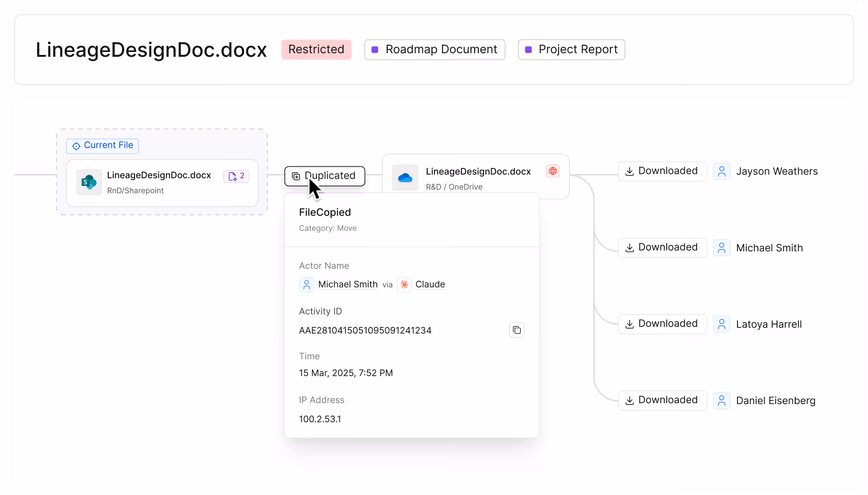Screen dimensions: 868x495
Task: Click Downloaded chip beside Michael Smith
Action: pos(662,247)
